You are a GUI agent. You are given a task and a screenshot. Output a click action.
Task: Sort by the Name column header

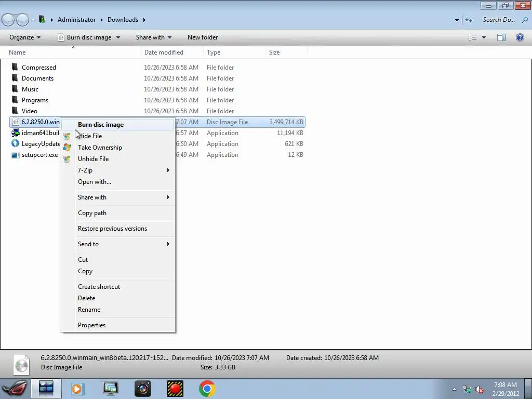[72, 52]
